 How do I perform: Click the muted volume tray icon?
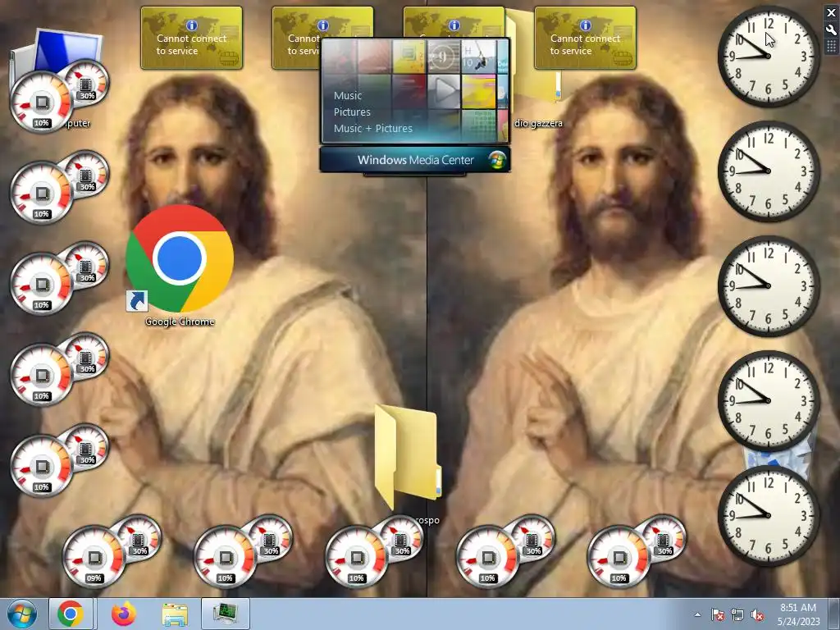point(757,615)
